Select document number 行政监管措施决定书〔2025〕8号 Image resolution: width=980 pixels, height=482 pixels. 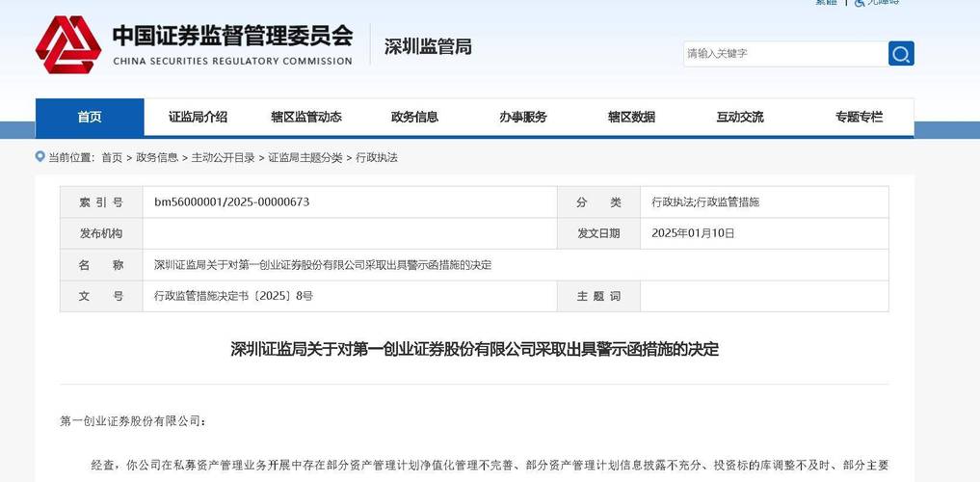click(234, 296)
